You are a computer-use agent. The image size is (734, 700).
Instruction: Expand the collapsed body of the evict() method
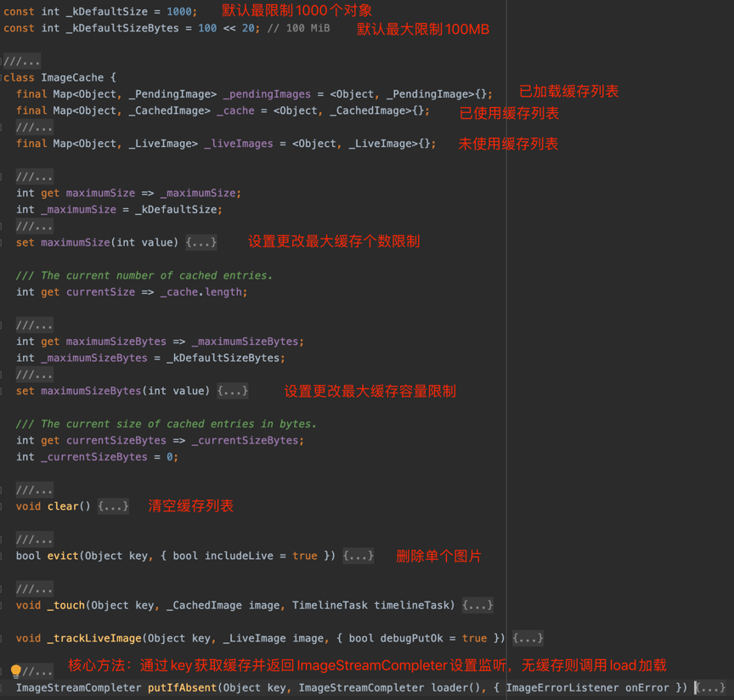tap(358, 556)
